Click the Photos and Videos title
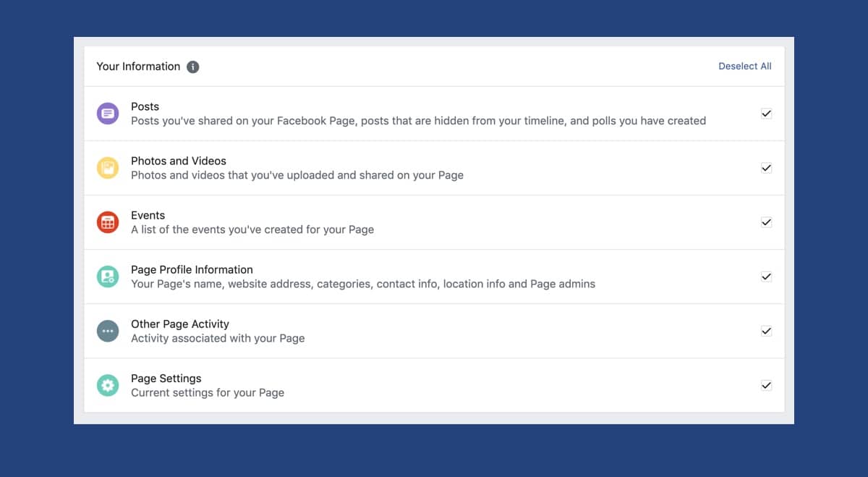The height and width of the screenshot is (477, 868). (x=178, y=161)
